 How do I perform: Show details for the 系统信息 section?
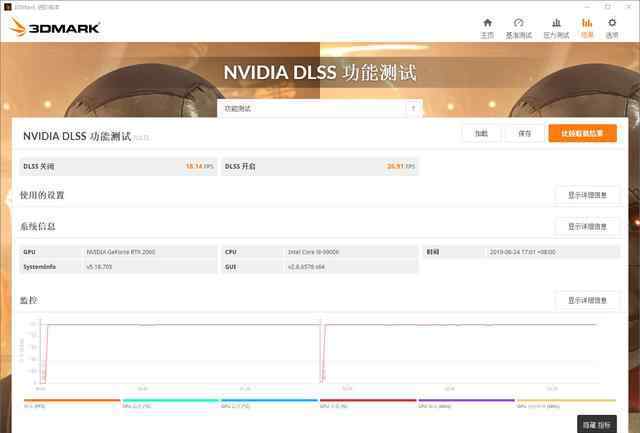[587, 226]
